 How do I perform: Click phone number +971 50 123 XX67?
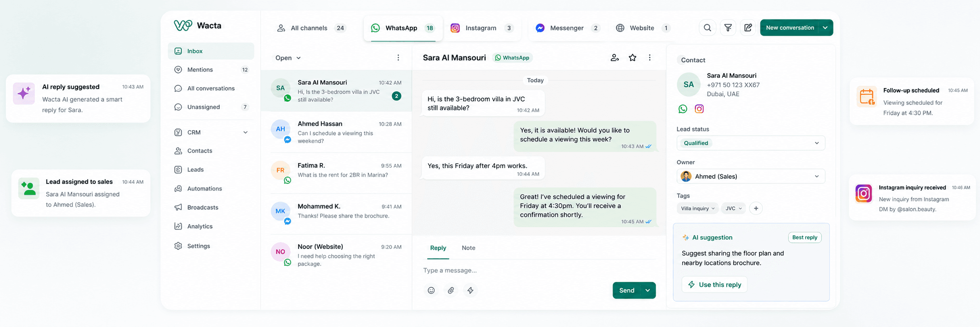tap(733, 85)
